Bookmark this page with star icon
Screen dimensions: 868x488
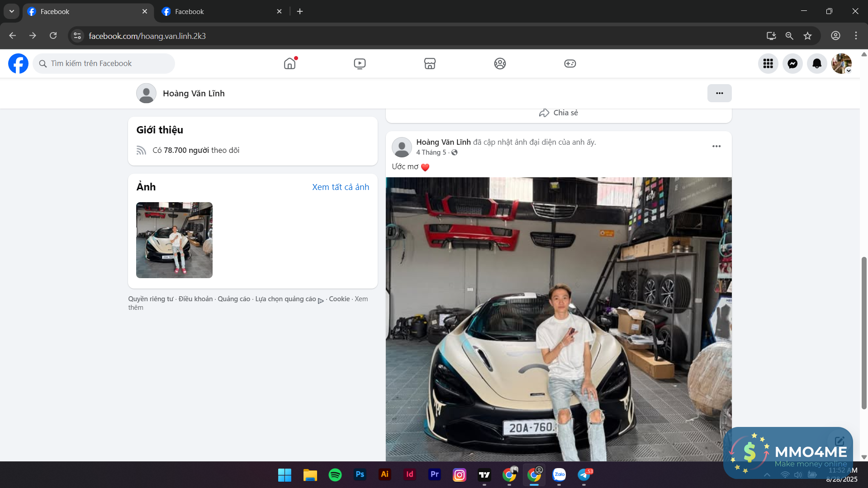807,36
